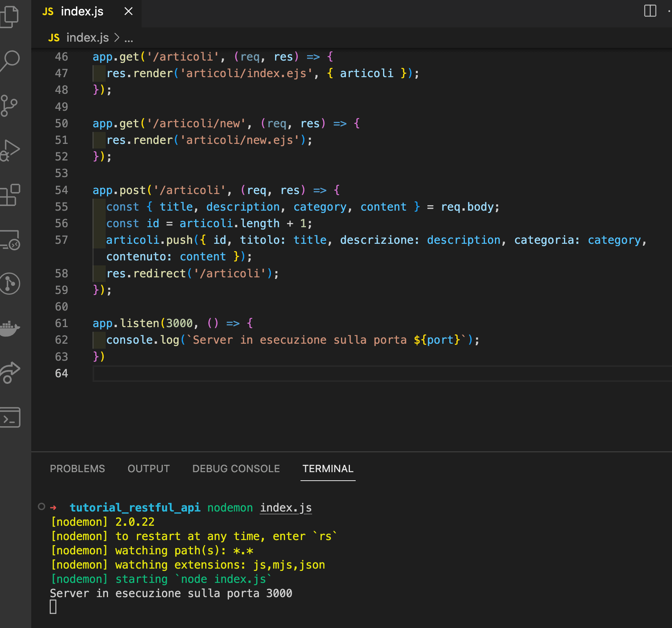Screen dimensions: 672x628
Task: Click the 'tutorial_restful_api' terminal prompt folder
Action: [135, 508]
